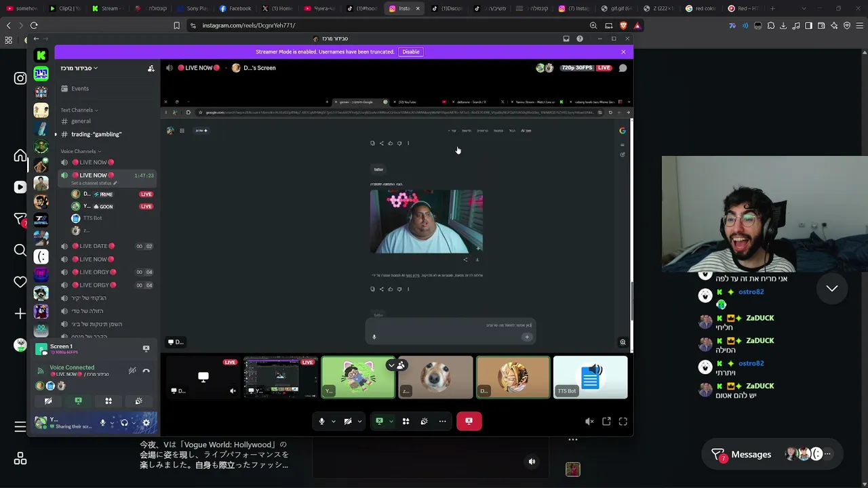
Task: Toggle camera in the call bar
Action: [x=348, y=422]
